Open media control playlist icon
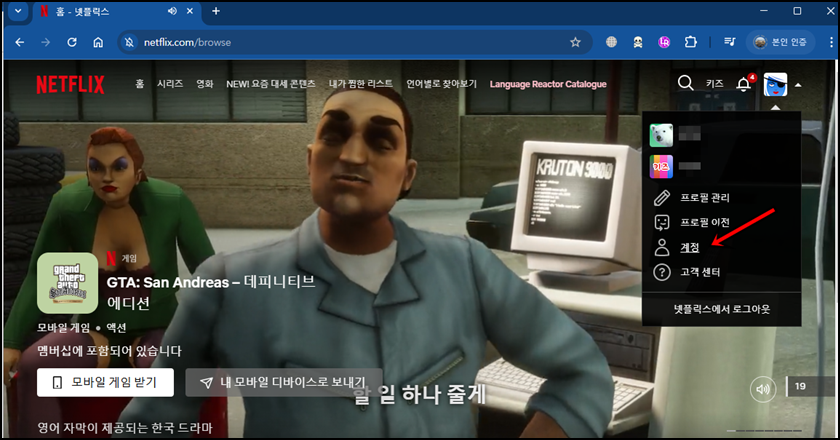This screenshot has width=840, height=440. click(730, 42)
